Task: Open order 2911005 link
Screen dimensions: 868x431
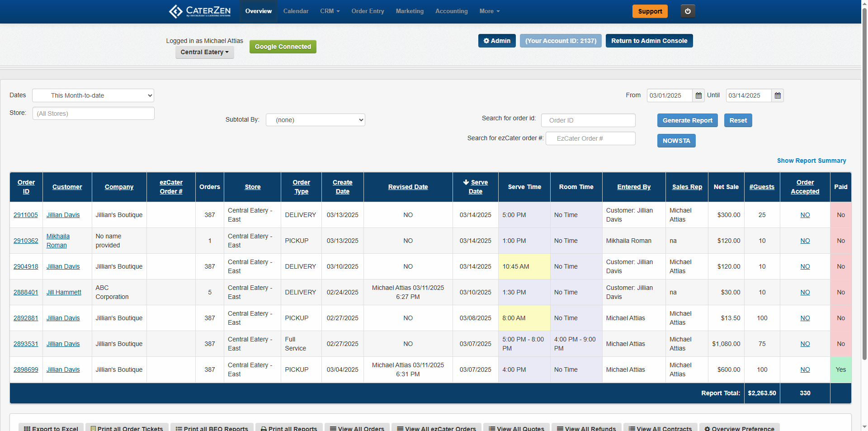Action: tap(26, 215)
